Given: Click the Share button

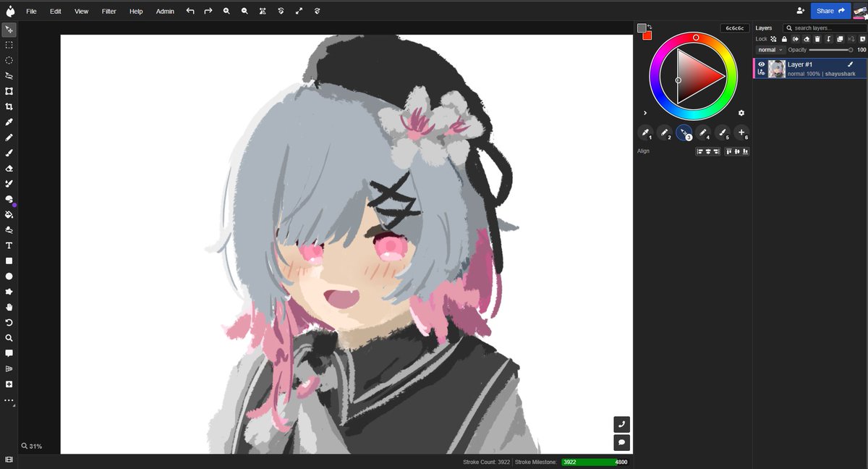Looking at the screenshot, I should tap(830, 11).
